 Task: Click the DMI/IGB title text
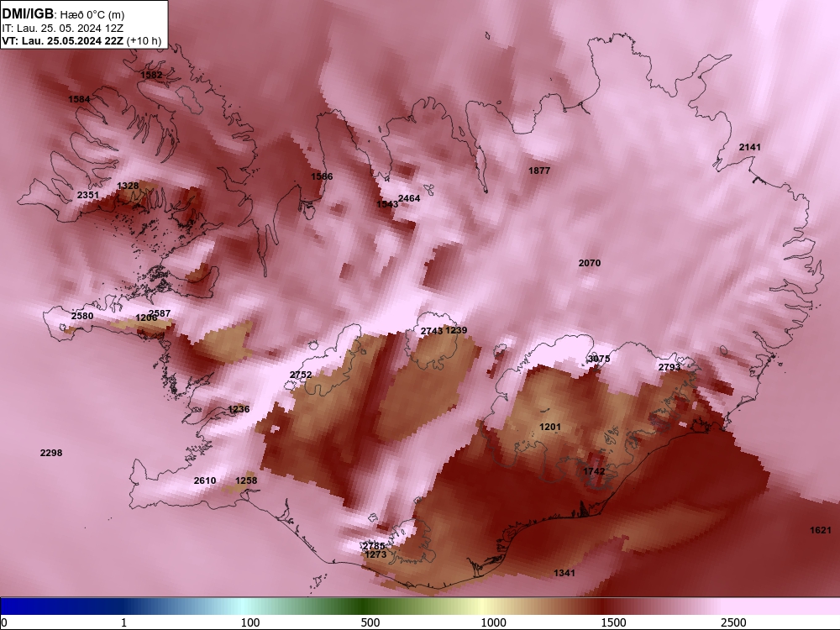pos(28,14)
